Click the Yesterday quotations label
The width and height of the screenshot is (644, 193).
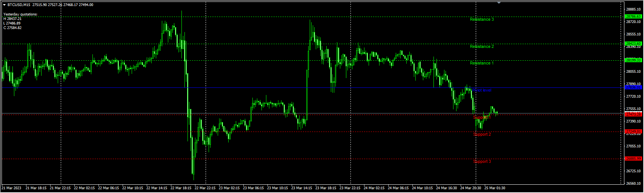point(20,14)
